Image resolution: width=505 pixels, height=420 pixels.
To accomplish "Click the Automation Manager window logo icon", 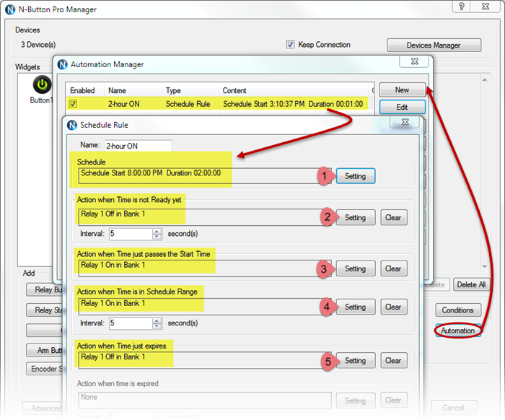I will [x=62, y=64].
